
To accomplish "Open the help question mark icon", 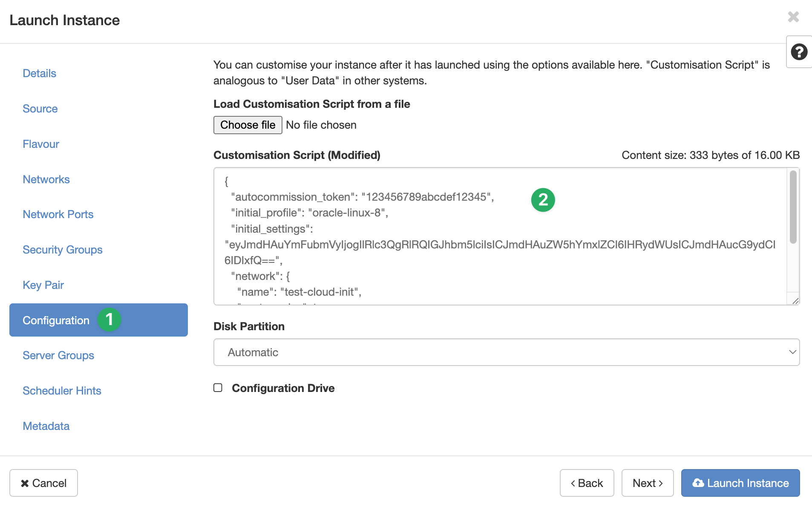I will click(799, 52).
